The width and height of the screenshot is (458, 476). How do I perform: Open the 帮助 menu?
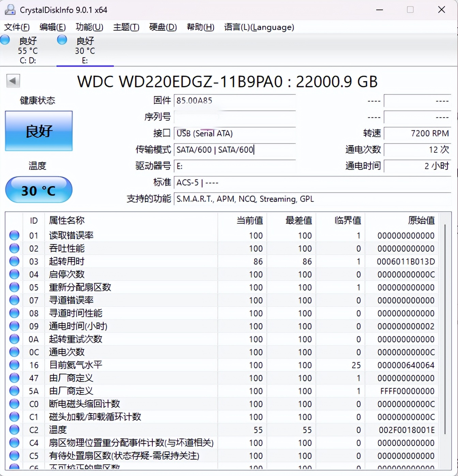[x=200, y=27]
